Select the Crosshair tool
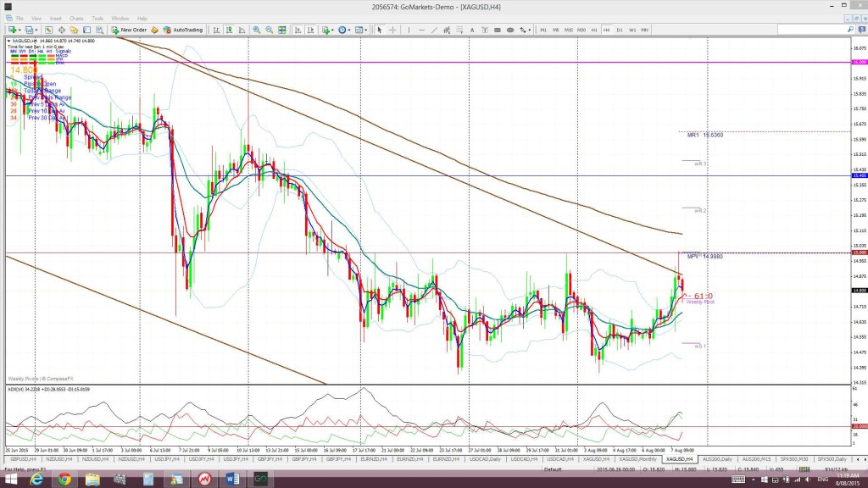This screenshot has height=488, width=868. [x=392, y=30]
